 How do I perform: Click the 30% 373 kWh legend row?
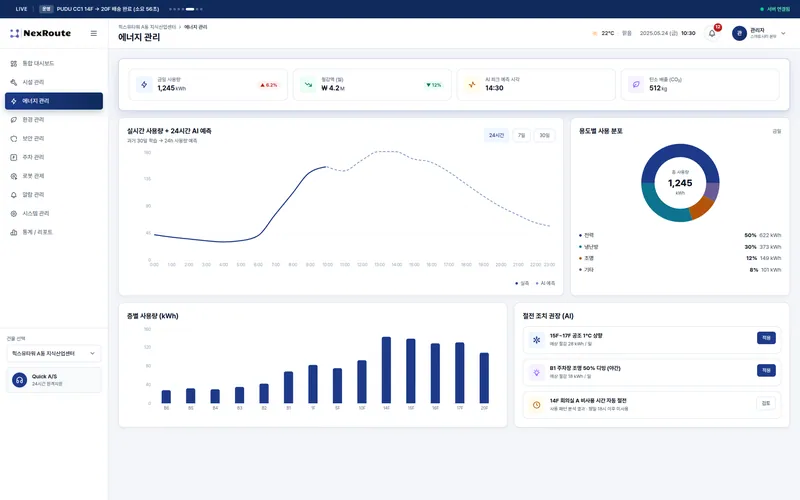(680, 247)
